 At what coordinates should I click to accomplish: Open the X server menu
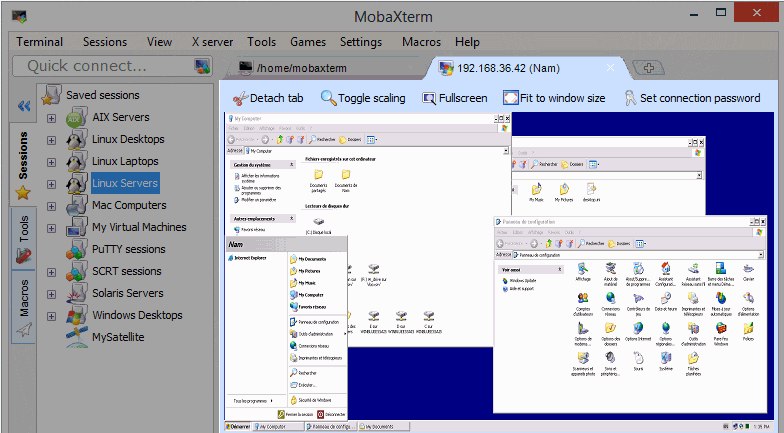212,42
